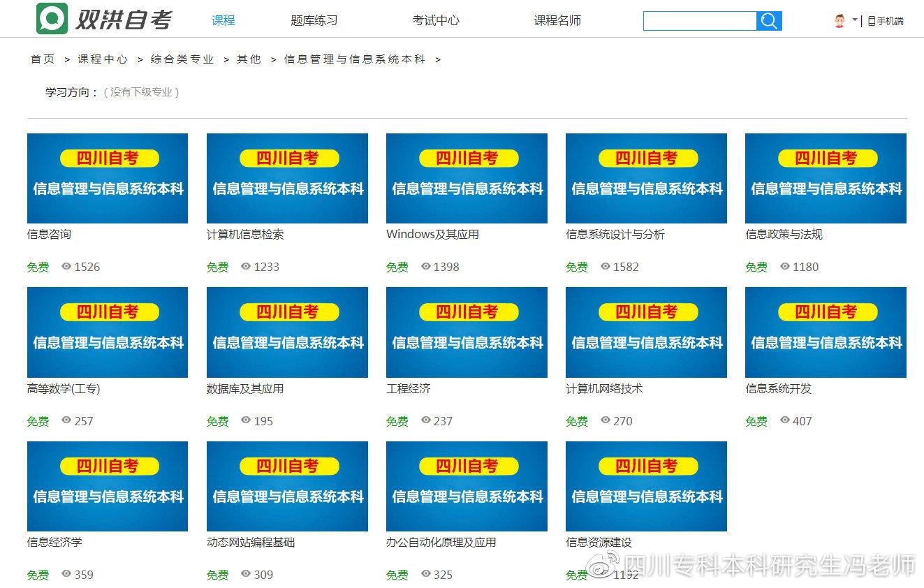Open the 信息经济学 course thumbnail
Image resolution: width=924 pixels, height=588 pixels.
(108, 486)
